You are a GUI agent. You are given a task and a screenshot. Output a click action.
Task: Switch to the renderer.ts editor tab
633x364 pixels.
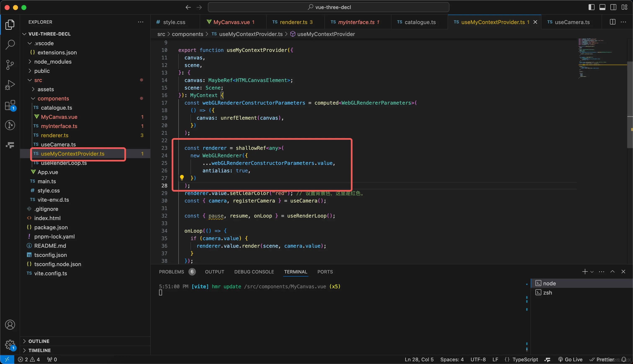[293, 22]
